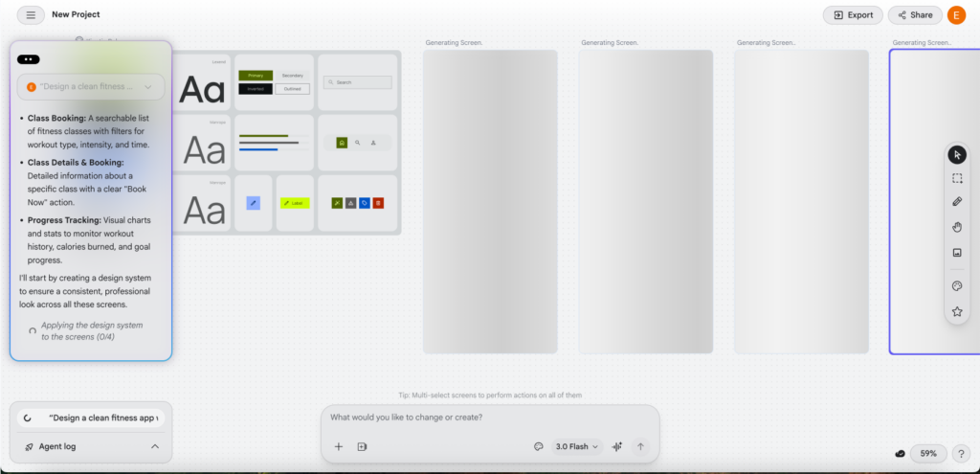980x474 pixels.
Task: Open the 3.0 Flash model dropdown
Action: tap(577, 446)
